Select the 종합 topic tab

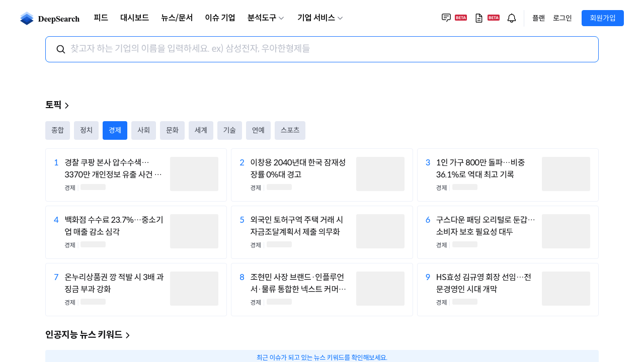coord(57,130)
